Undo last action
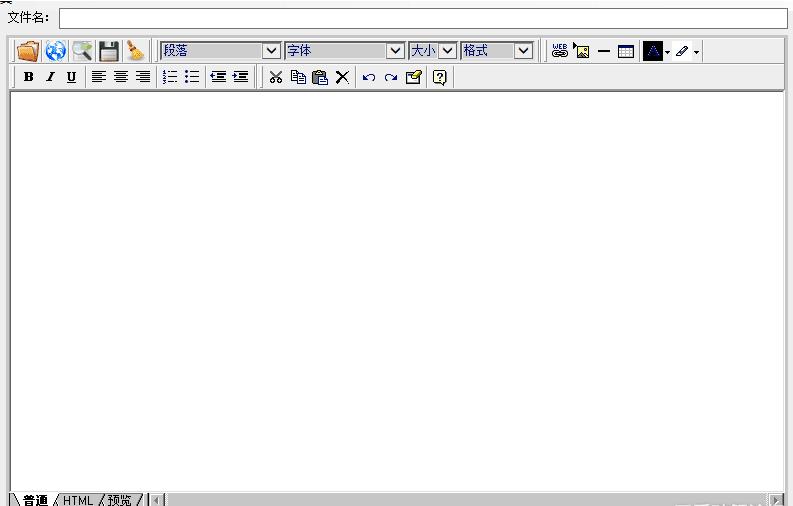The width and height of the screenshot is (793, 506). point(369,78)
